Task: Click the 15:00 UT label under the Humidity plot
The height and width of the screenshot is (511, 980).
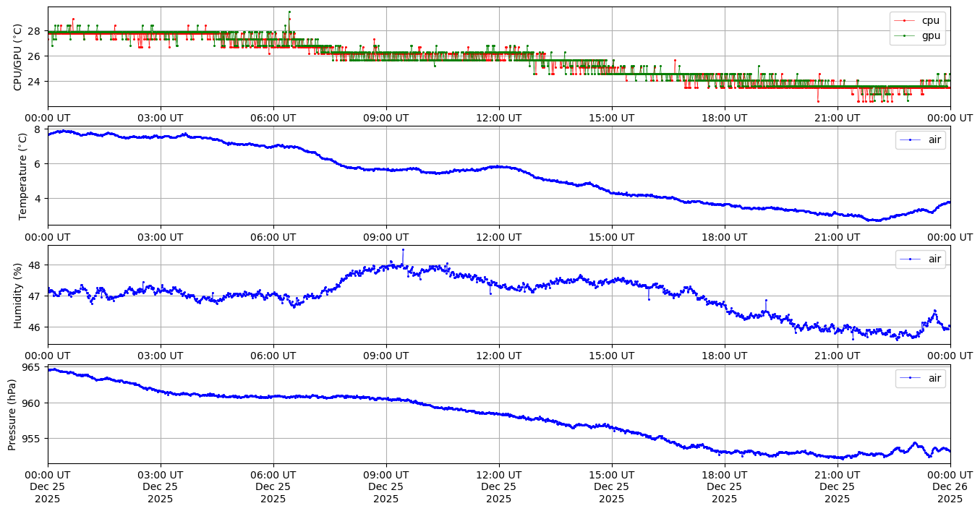Action: pos(611,356)
